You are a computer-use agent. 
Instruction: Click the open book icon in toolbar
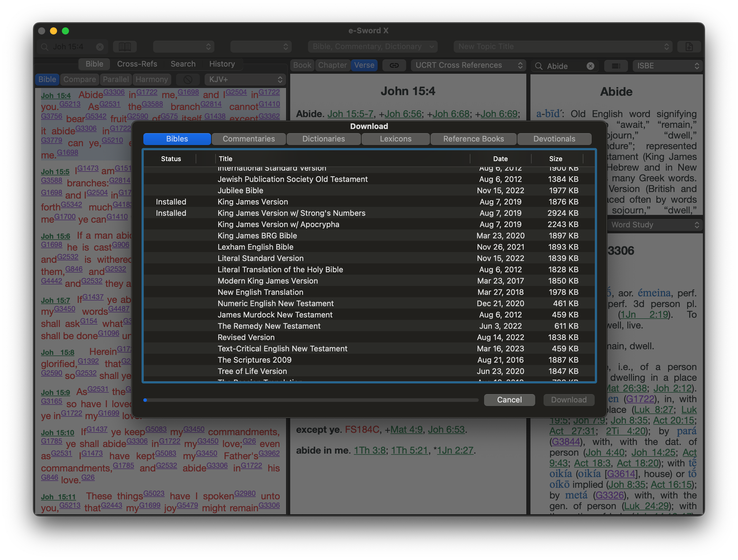coord(125,47)
